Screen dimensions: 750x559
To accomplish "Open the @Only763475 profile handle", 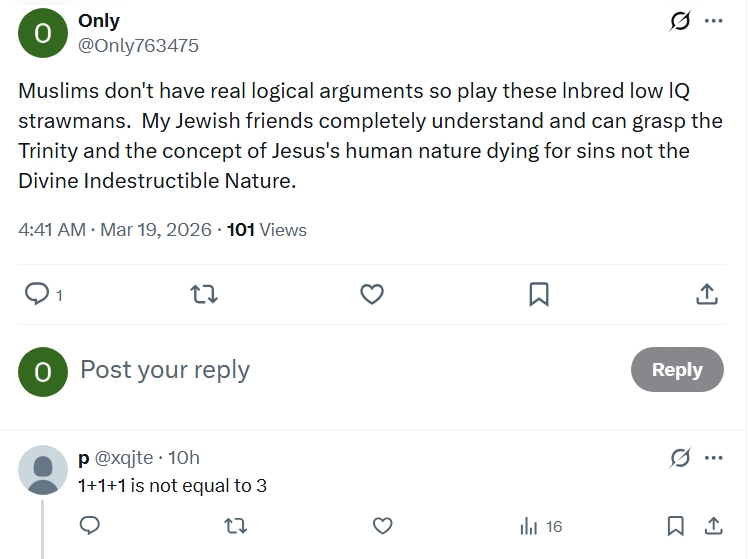I will [138, 45].
